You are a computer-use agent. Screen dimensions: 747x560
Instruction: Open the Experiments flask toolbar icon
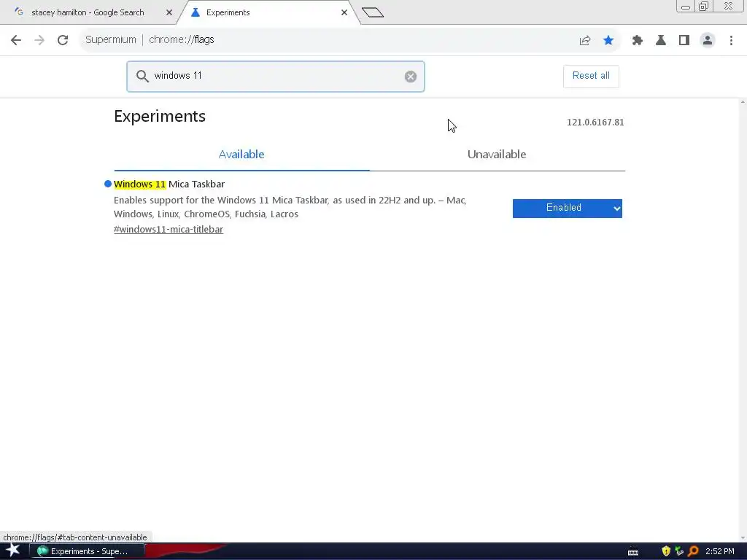(661, 41)
